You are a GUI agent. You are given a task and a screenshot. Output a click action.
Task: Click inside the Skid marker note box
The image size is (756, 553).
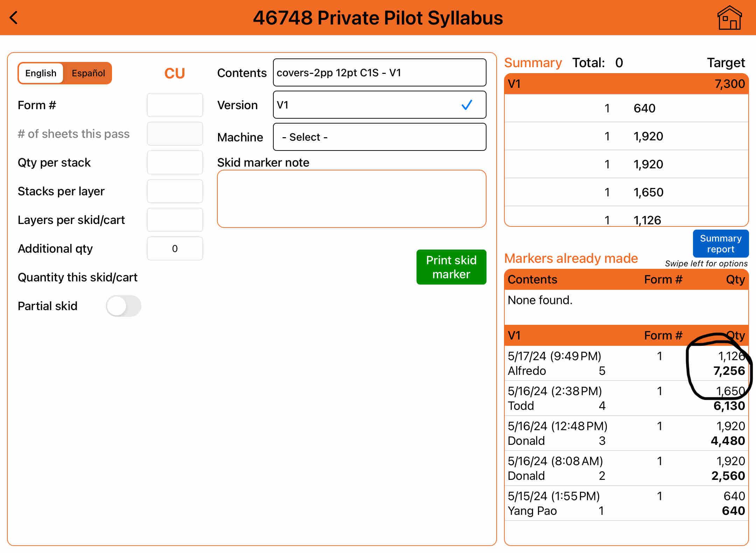351,199
